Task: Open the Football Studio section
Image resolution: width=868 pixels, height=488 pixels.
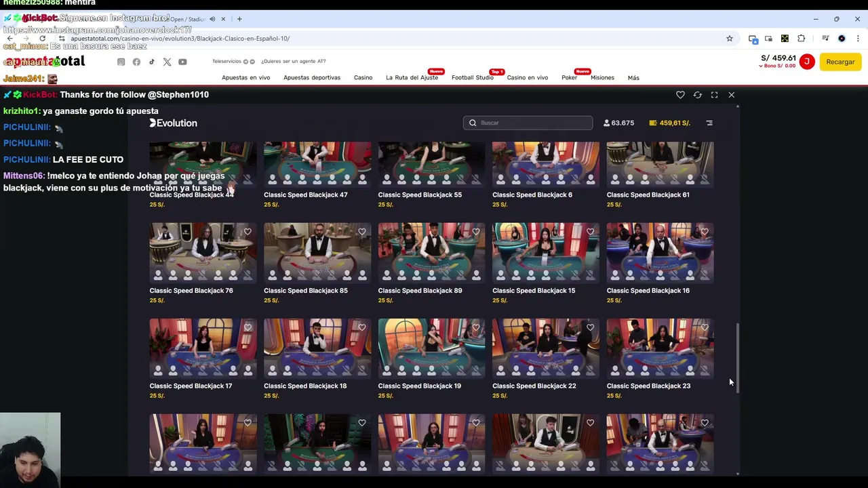Action: tap(473, 77)
